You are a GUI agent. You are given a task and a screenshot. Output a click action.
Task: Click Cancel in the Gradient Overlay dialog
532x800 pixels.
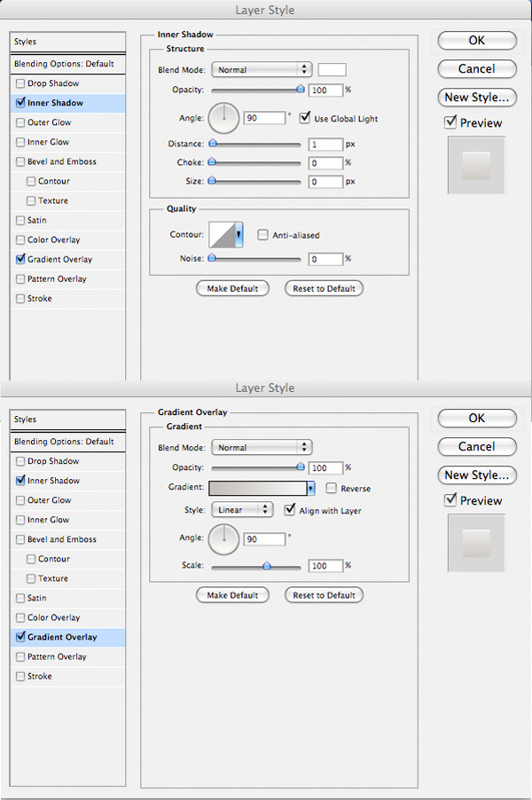[477, 446]
